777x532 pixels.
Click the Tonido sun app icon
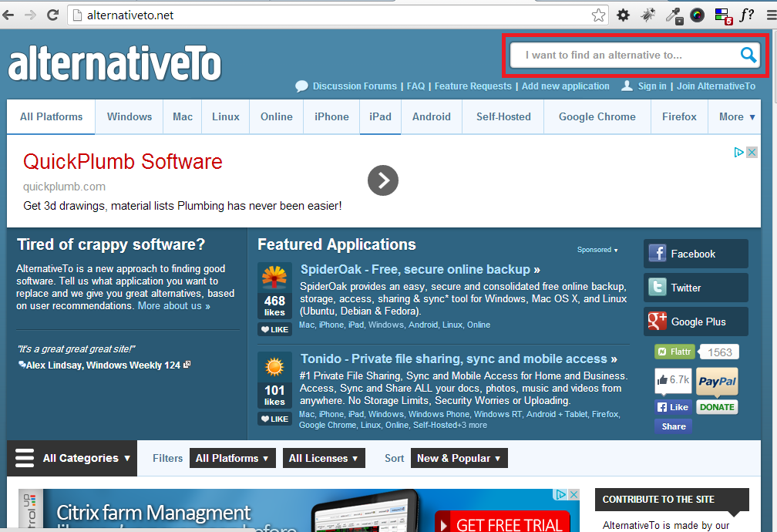click(274, 367)
